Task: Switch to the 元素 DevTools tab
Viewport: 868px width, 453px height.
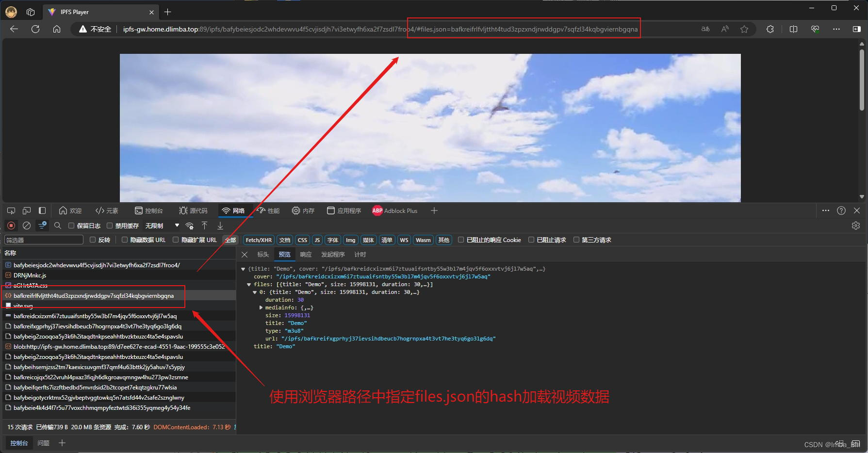Action: pyautogui.click(x=107, y=210)
